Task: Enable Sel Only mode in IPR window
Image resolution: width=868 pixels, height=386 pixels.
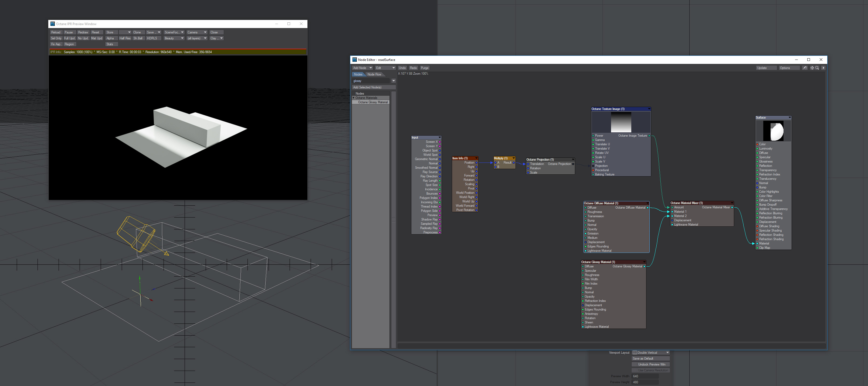Action: coord(56,38)
